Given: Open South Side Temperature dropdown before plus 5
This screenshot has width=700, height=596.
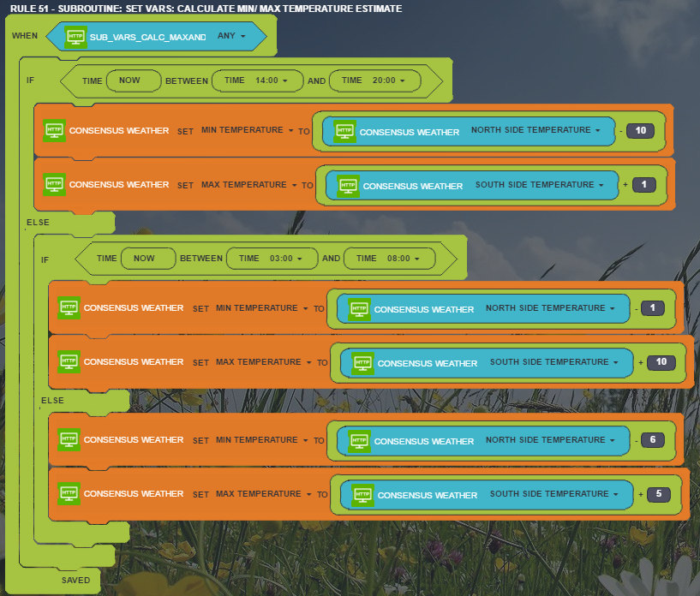Looking at the screenshot, I should tap(554, 494).
